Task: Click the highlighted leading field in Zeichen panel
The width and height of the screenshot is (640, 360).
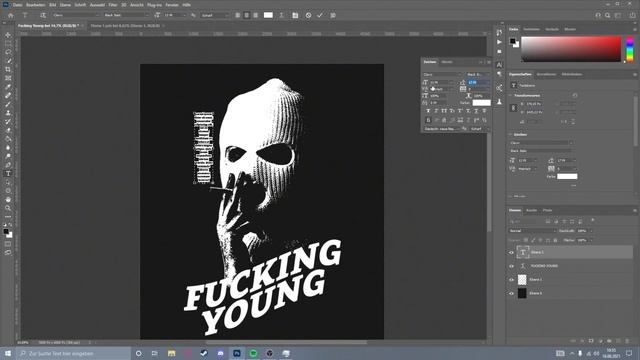Action: pyautogui.click(x=478, y=82)
